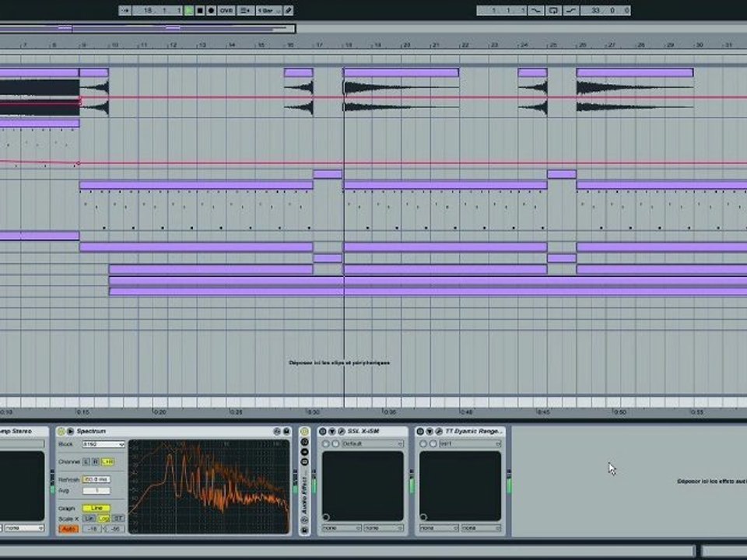Click the loop start position field
This screenshot has height=560, width=747.
(502, 10)
